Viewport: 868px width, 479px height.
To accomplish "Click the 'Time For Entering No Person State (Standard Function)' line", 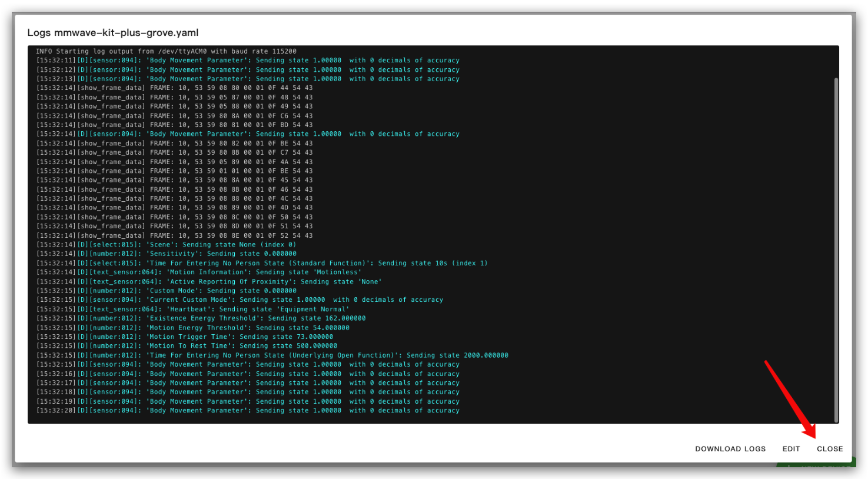I will 262,263.
